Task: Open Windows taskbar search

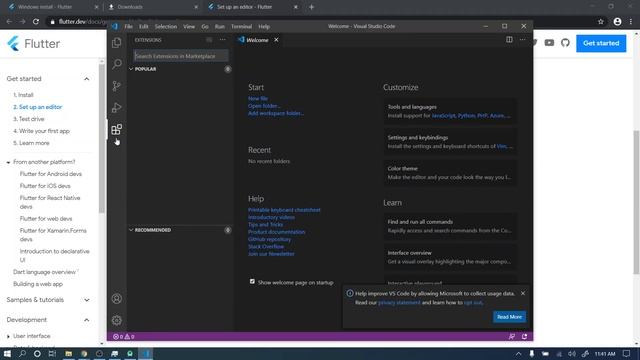Action: click(22, 354)
